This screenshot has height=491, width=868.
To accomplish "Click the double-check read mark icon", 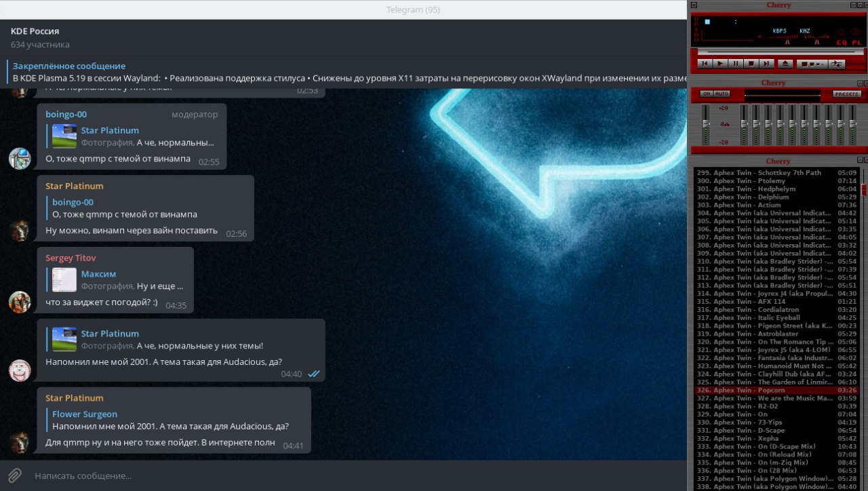I will [313, 374].
